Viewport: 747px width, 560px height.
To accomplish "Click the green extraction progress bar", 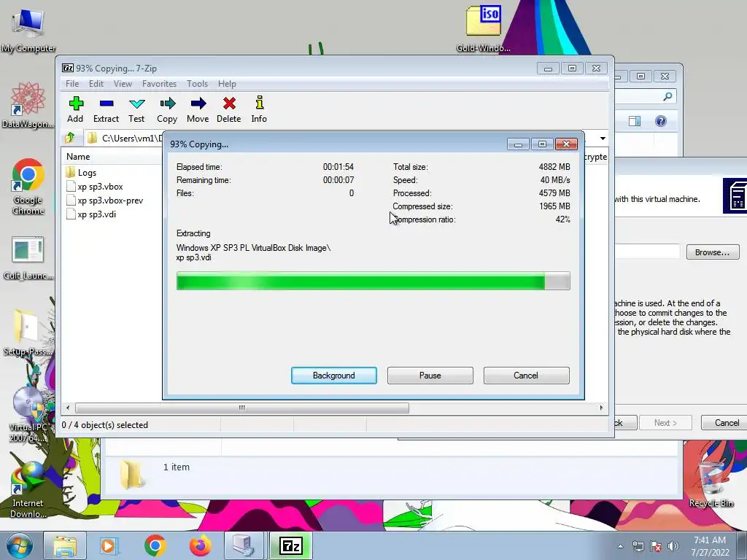I will tap(373, 281).
